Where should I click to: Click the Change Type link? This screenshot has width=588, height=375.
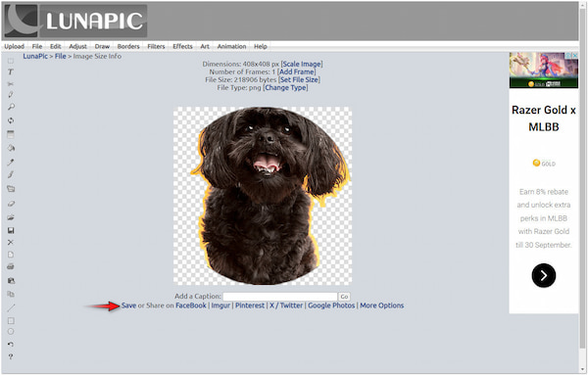tap(286, 88)
